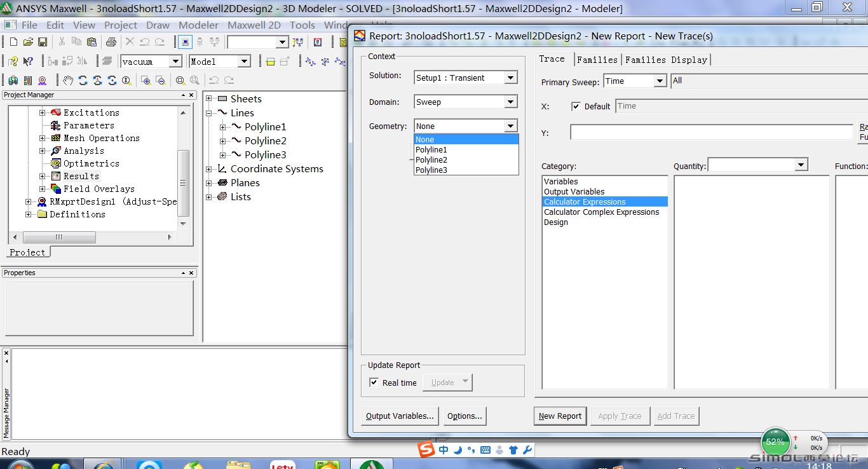Click the Sogou S input method icon
This screenshot has height=469, width=868.
(x=426, y=449)
